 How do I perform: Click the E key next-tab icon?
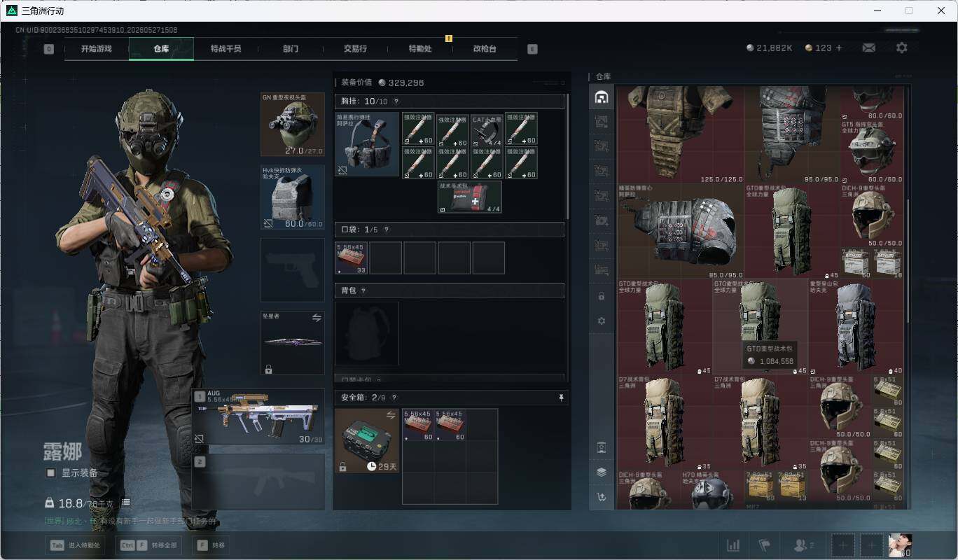click(532, 49)
